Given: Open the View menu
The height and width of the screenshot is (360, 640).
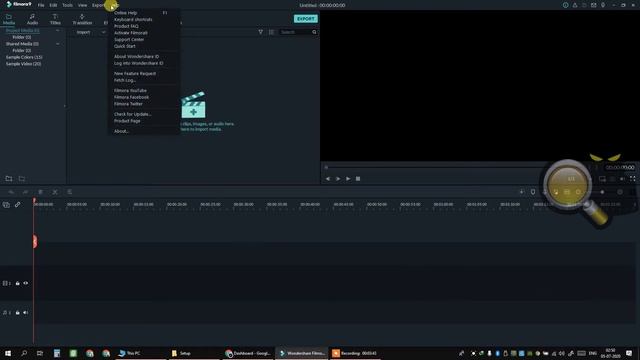Looking at the screenshot, I should click(82, 5).
